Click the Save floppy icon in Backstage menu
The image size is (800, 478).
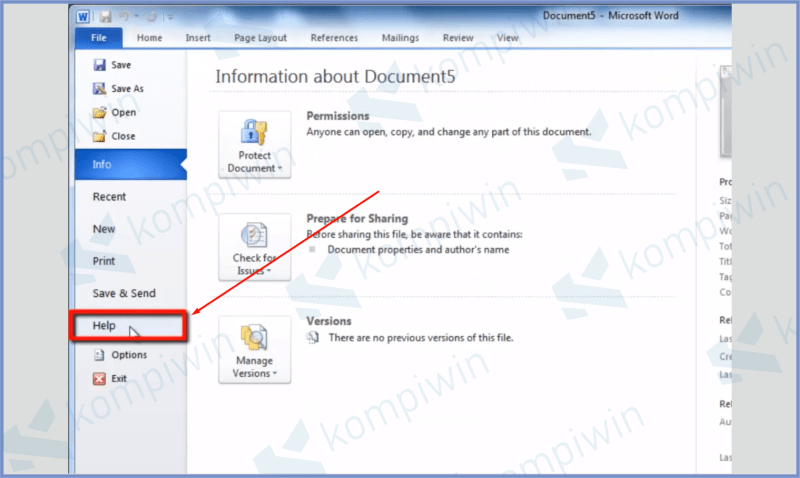coord(99,65)
